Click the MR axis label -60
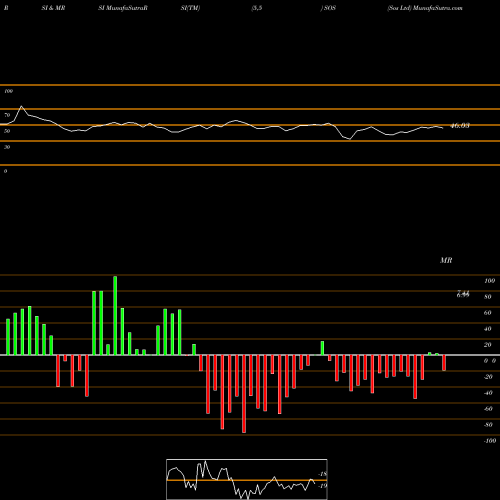This screenshot has height=500, width=500. pyautogui.click(x=488, y=409)
